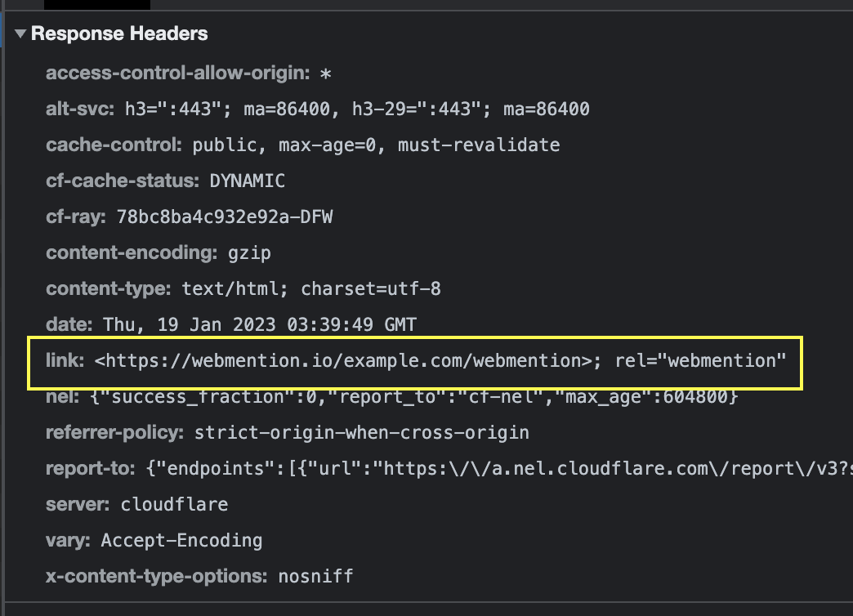Click the server cloudflare value
This screenshot has width=853, height=616.
pyautogui.click(x=175, y=504)
